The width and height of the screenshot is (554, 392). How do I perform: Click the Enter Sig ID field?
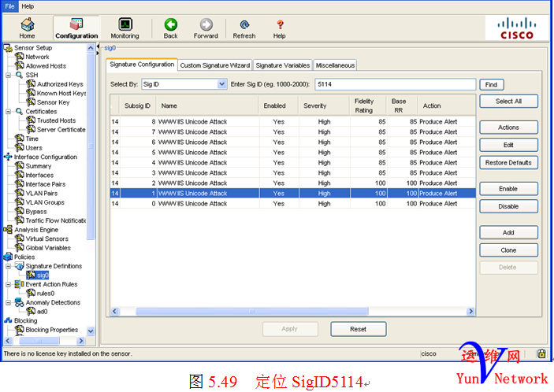pyautogui.click(x=395, y=84)
